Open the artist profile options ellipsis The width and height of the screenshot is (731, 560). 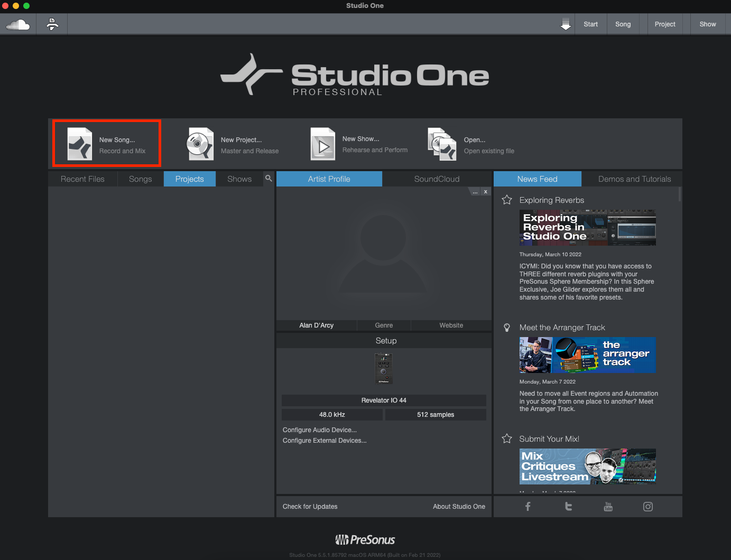click(475, 192)
